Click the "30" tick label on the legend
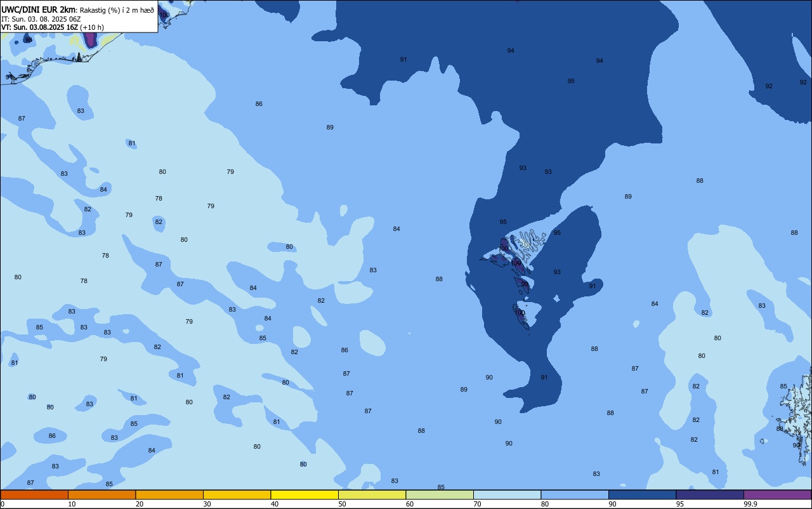The image size is (812, 509). pos(207,504)
